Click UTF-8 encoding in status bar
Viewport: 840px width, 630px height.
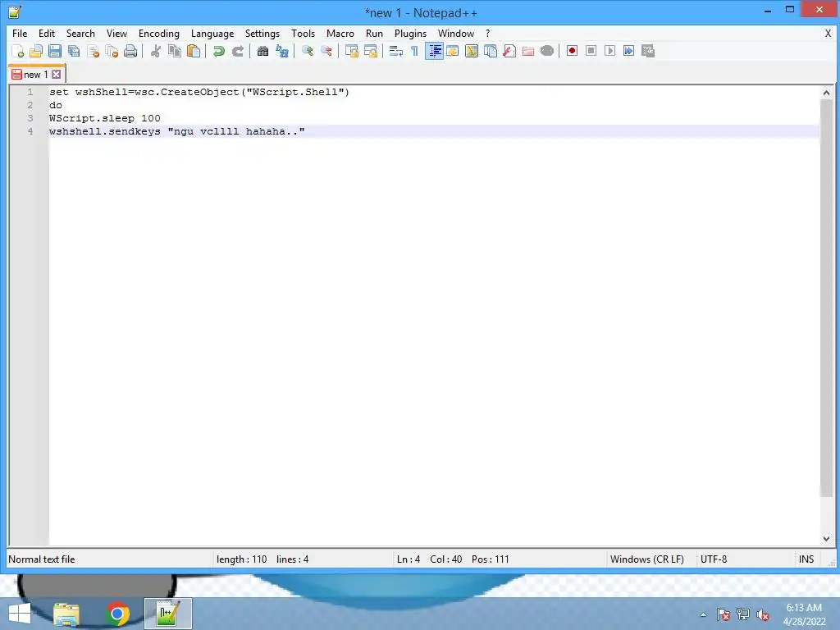(714, 559)
